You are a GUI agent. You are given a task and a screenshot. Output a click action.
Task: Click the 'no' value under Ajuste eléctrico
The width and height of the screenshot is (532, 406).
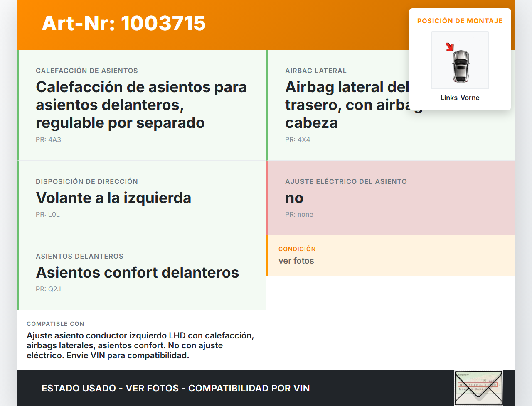(x=294, y=198)
